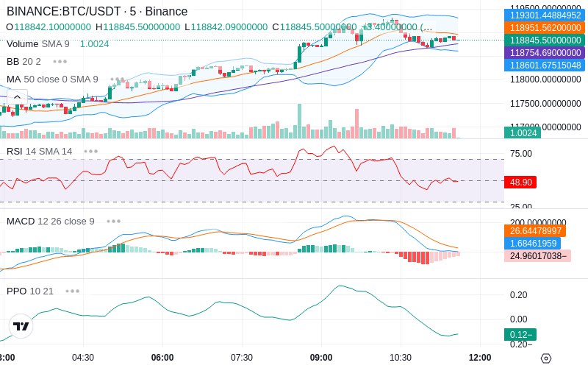Click the 117500.00000000 price axis tick
588x368 pixels.
[545, 103]
